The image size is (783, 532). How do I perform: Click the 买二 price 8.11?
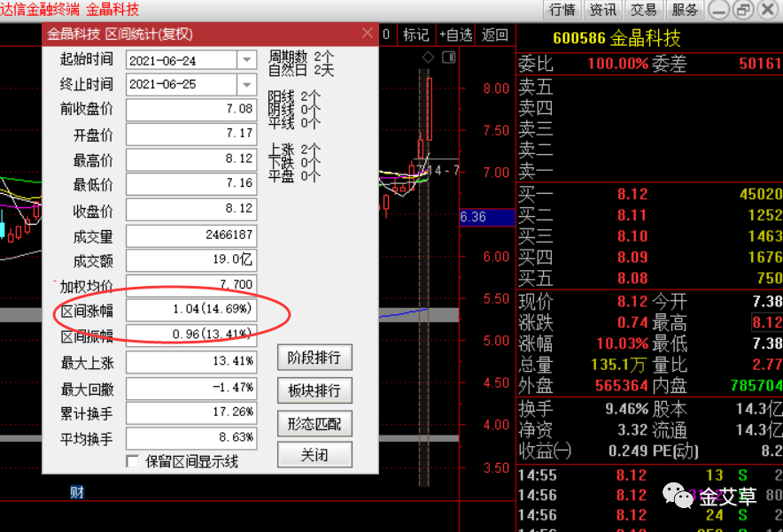[x=632, y=215]
